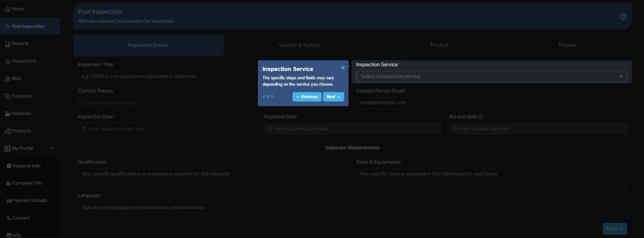Click the Products boxes icon
Screen dimensions: 644x238
(8, 131)
